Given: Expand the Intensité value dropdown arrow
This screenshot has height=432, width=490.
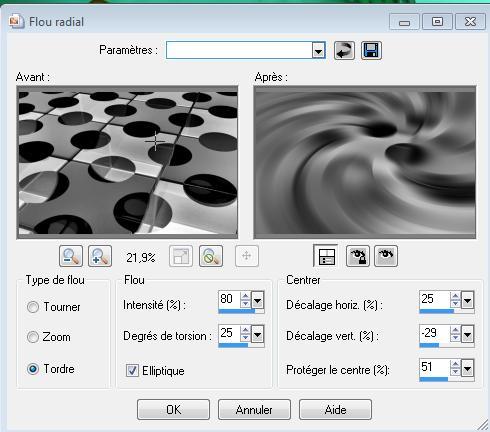Looking at the screenshot, I should click(257, 301).
